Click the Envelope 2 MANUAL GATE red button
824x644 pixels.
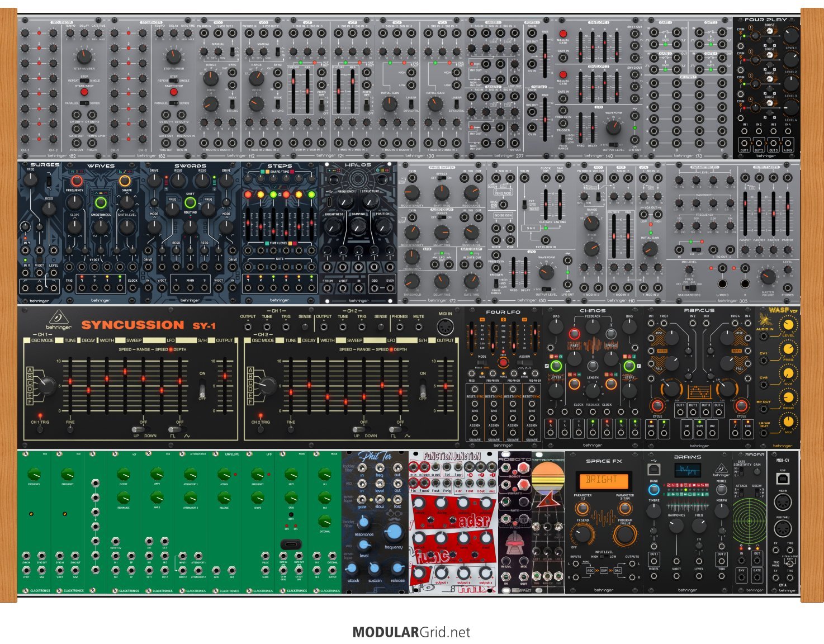point(563,74)
